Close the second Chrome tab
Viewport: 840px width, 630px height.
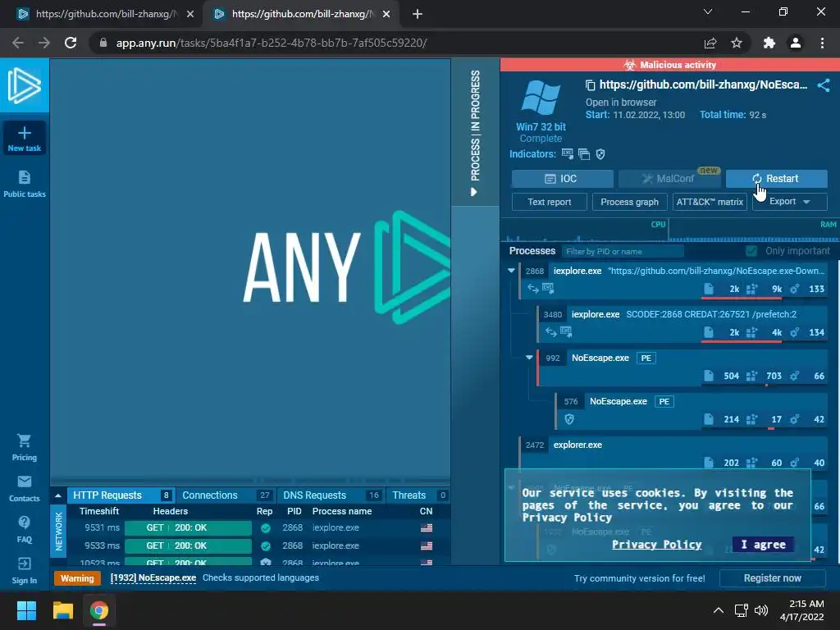coord(386,14)
